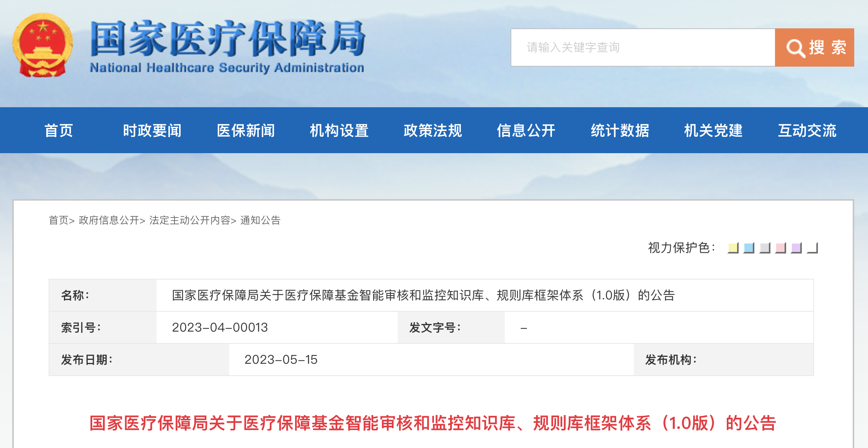Open 机构设置 in the navigation bar

(339, 131)
